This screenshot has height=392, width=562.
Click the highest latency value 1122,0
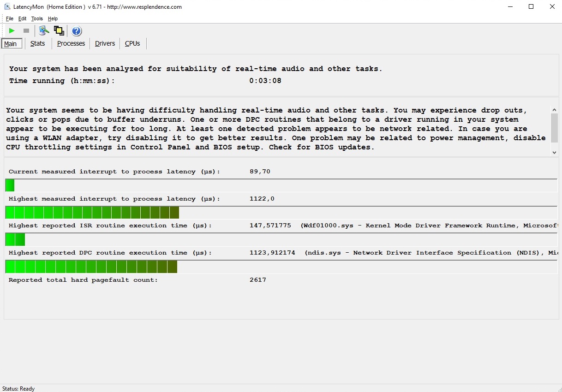pos(262,199)
